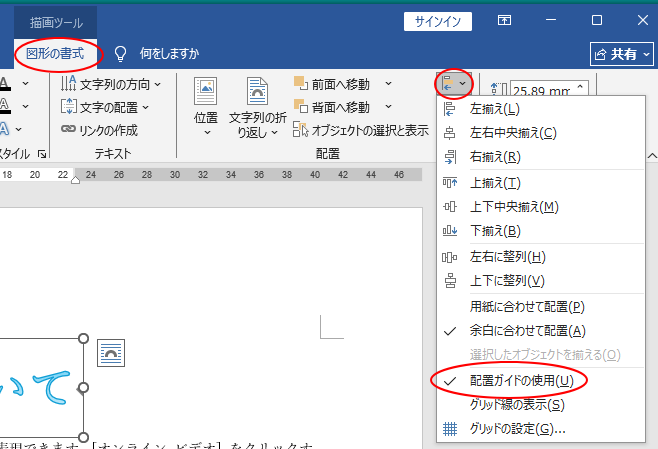Expand the text fill color dropdown arrow

tap(26, 84)
